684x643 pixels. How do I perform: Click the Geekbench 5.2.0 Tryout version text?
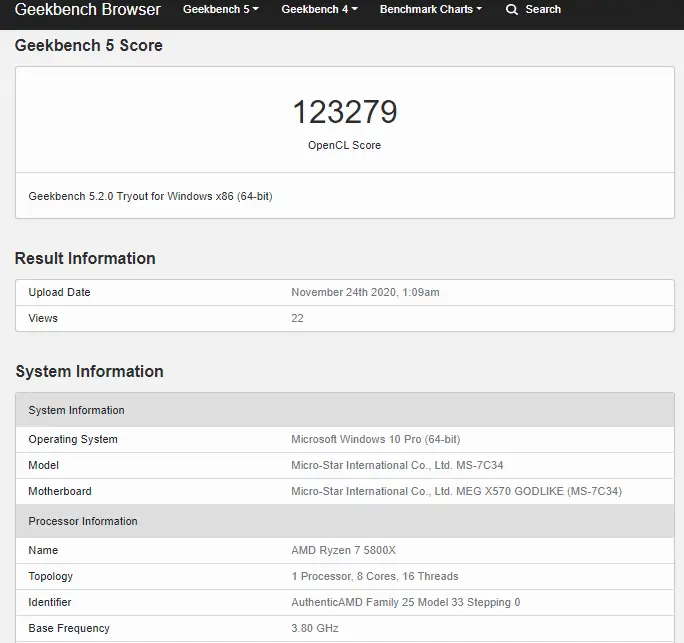(150, 196)
